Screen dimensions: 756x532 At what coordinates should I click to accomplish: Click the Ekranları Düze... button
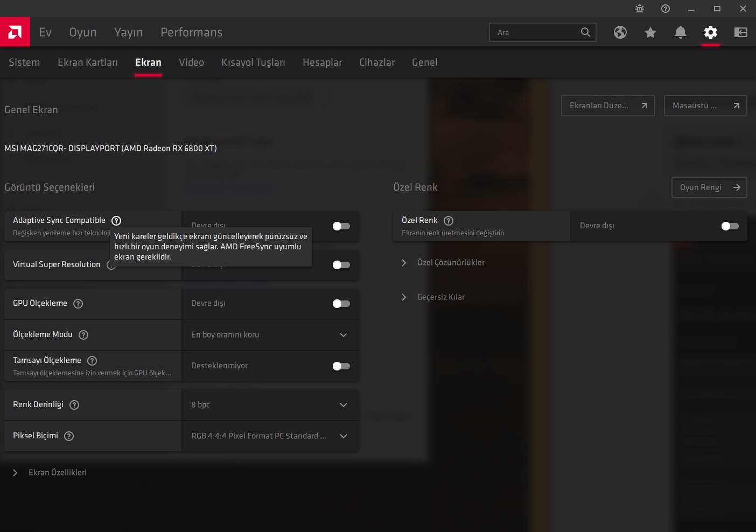tap(608, 106)
